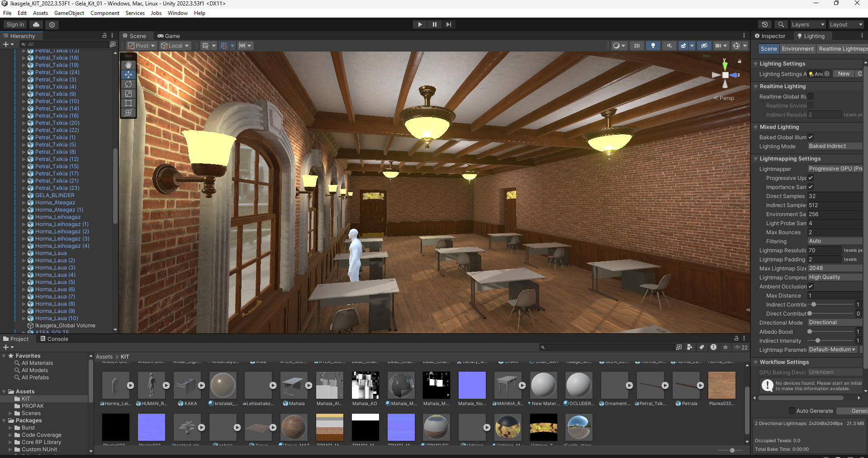Open the Layers dropdown

807,24
